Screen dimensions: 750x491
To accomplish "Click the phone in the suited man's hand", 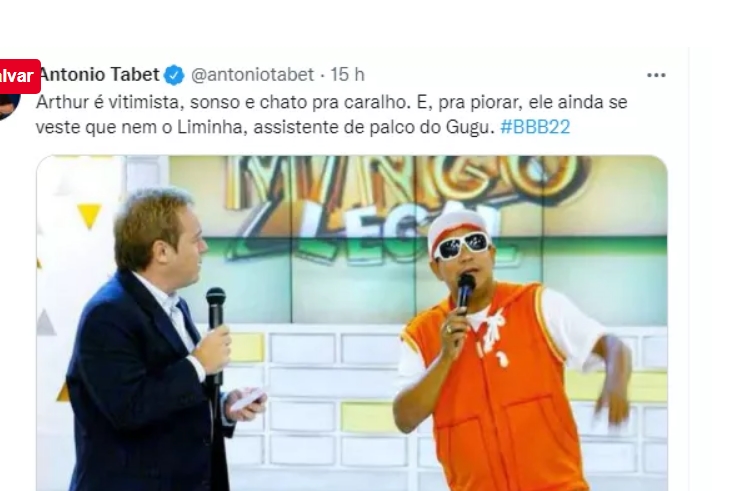I will coord(247,399).
